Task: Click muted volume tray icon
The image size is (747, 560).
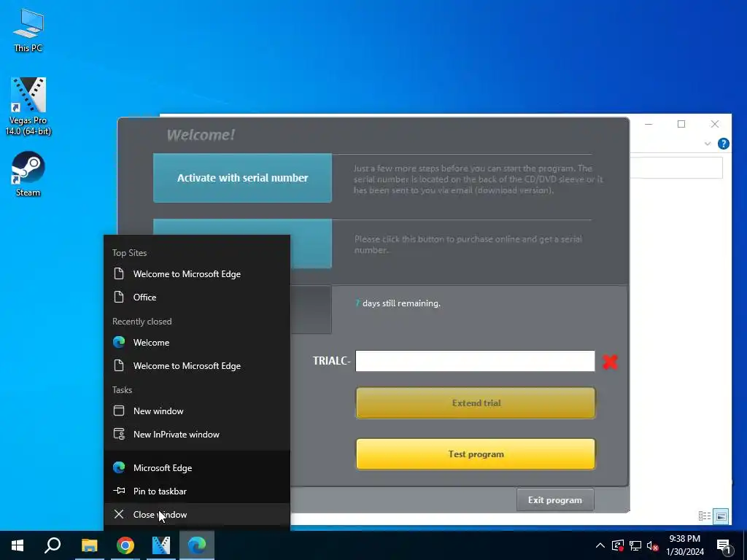Action: (x=653, y=545)
